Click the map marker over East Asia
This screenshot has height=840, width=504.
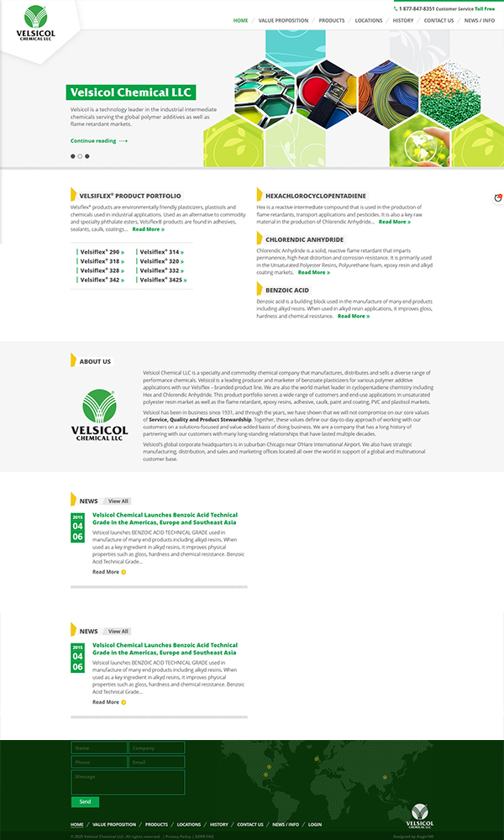(385, 777)
